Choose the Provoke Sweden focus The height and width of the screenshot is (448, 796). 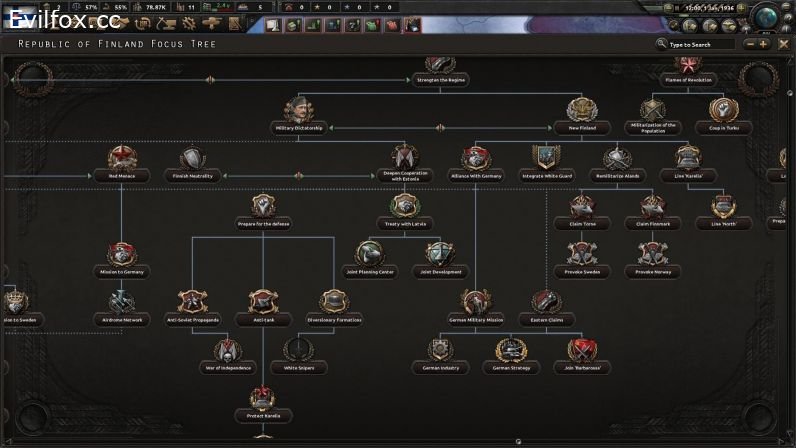coord(582,255)
